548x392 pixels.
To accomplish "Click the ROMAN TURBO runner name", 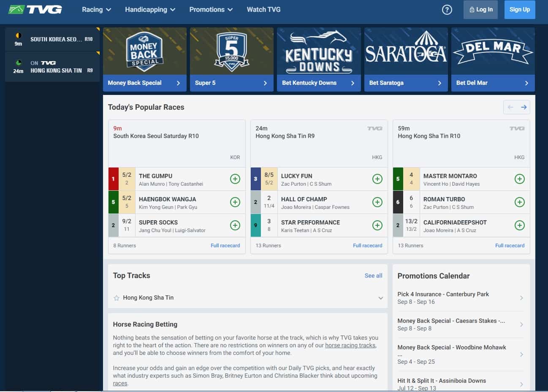I will 444,199.
